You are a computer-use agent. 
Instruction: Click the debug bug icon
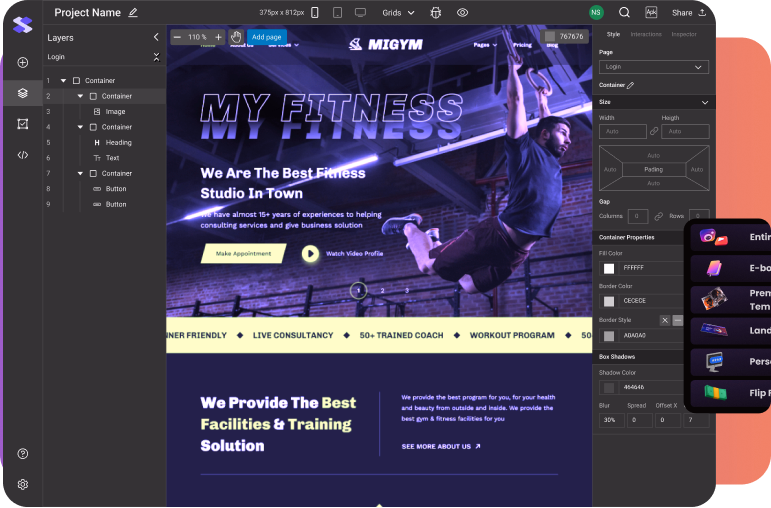436,13
